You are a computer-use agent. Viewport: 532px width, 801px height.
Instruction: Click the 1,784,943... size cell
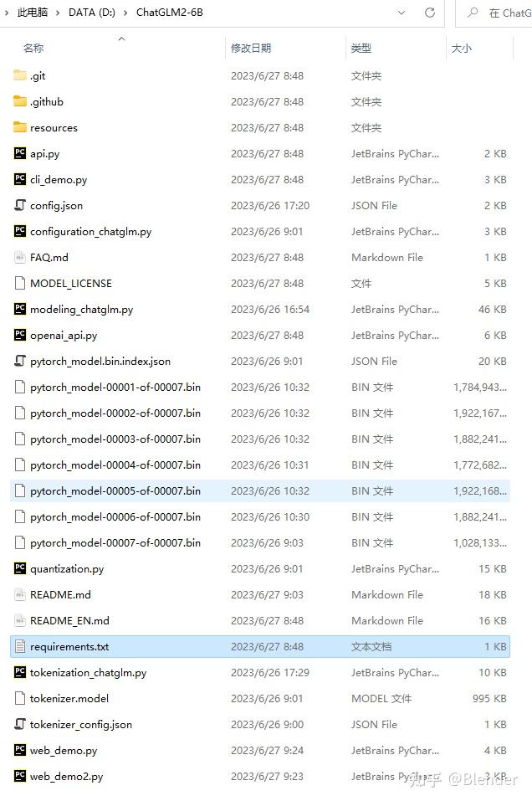(480, 387)
